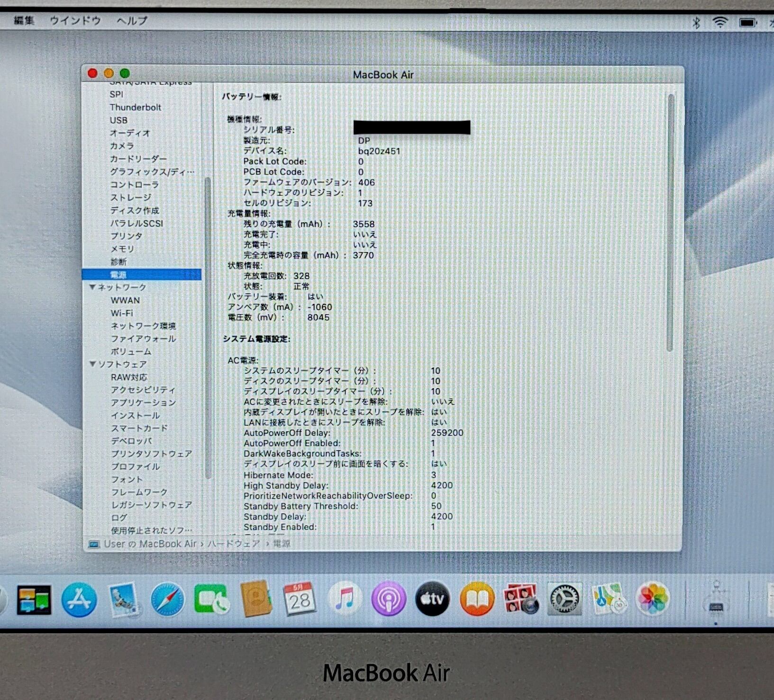Screen dimensions: 774x700
Task: Select Thunderbolt in the sidebar
Action: (136, 107)
